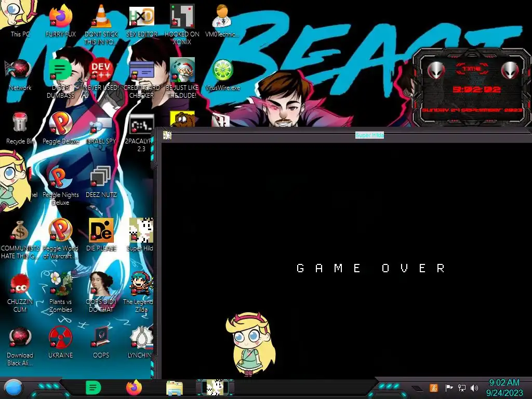Click the Start orb in the taskbar
Image resolution: width=532 pixels, height=399 pixels.
pyautogui.click(x=13, y=388)
